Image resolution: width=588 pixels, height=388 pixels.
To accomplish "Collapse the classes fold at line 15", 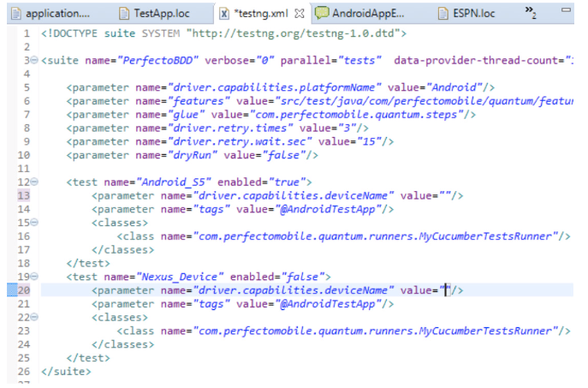I will (34, 223).
